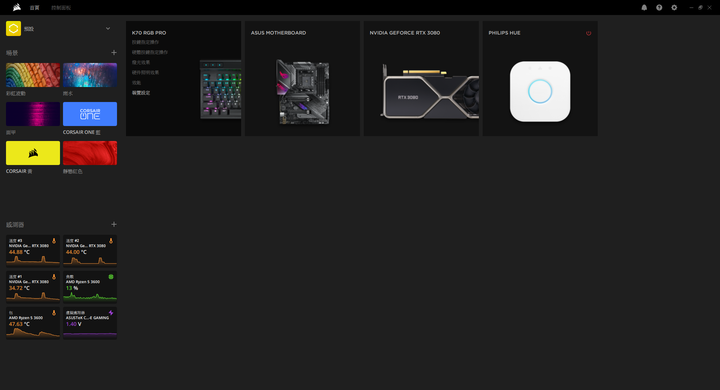
Task: Click thermometer icon on the 44.88 °C sensor
Action: pos(54,241)
